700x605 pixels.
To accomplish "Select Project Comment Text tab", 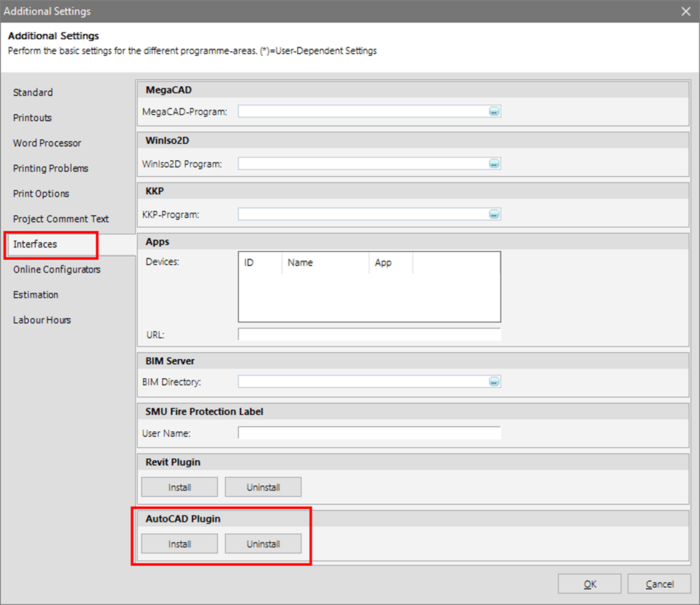I will pyautogui.click(x=61, y=219).
